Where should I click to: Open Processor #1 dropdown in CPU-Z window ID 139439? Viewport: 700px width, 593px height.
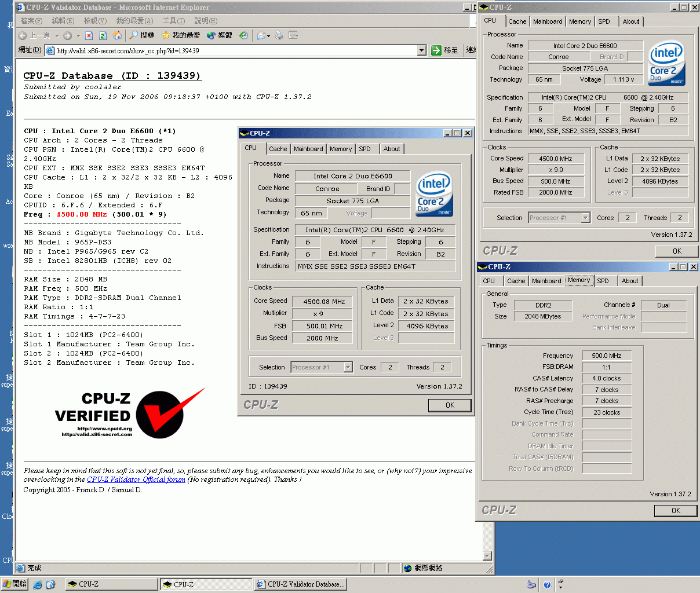pyautogui.click(x=348, y=367)
